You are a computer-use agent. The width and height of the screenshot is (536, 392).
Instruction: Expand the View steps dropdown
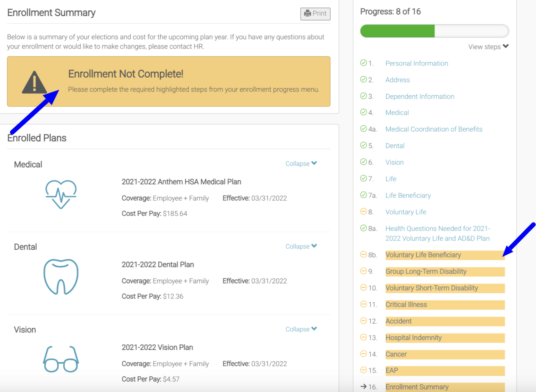pos(488,47)
